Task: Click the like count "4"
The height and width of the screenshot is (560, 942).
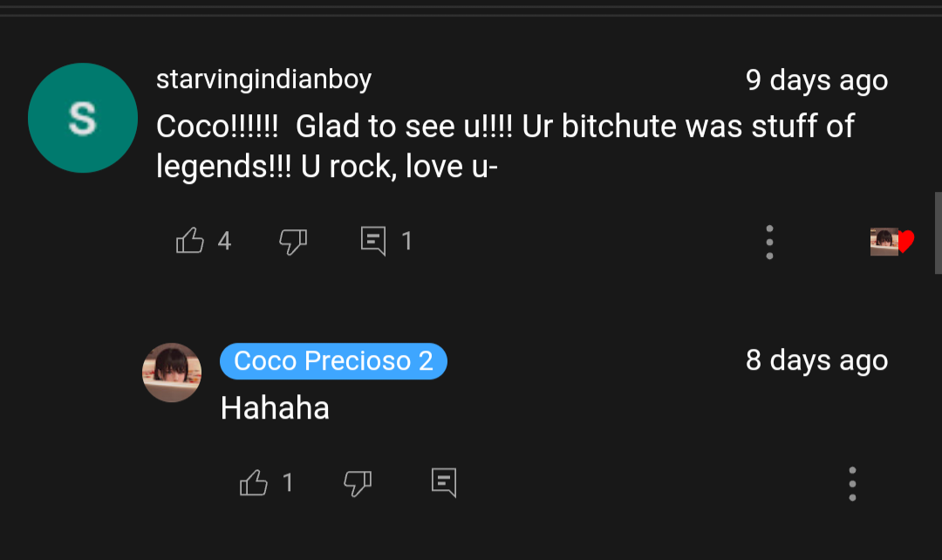Action: [224, 241]
